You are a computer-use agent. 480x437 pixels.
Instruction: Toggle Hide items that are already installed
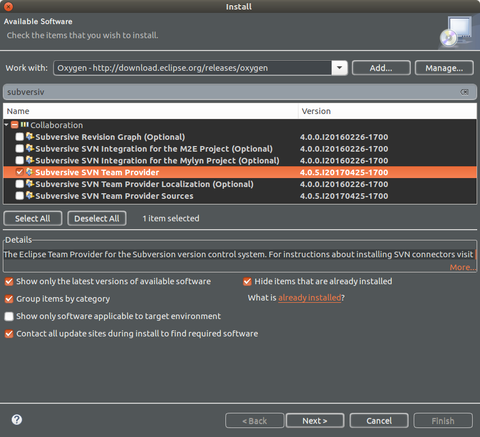247,282
